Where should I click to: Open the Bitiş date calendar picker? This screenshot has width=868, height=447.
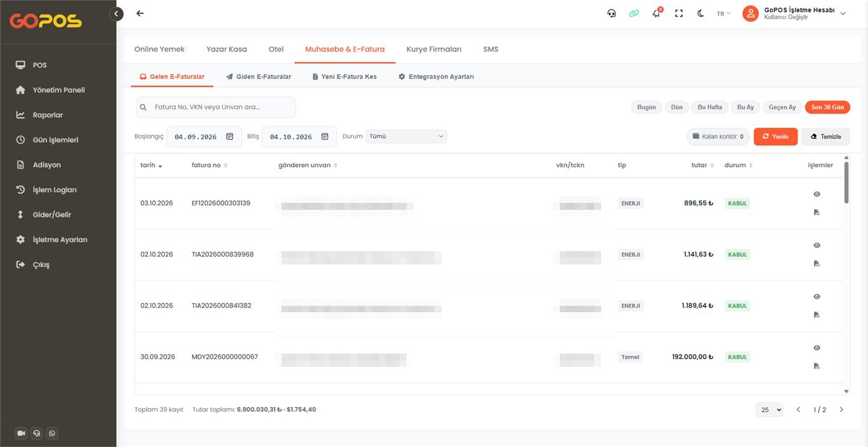coord(325,137)
